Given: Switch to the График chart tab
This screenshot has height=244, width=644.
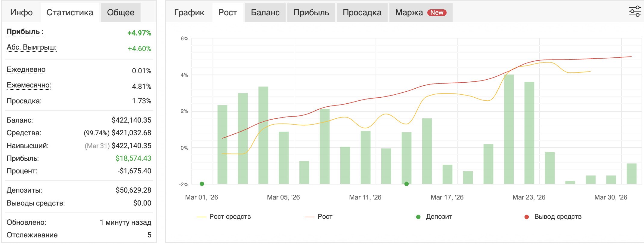Looking at the screenshot, I should (189, 13).
